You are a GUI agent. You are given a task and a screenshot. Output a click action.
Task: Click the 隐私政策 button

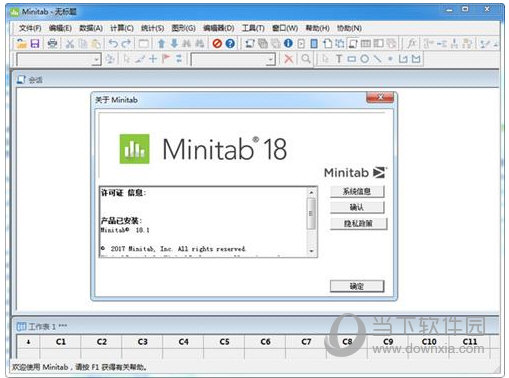[358, 223]
